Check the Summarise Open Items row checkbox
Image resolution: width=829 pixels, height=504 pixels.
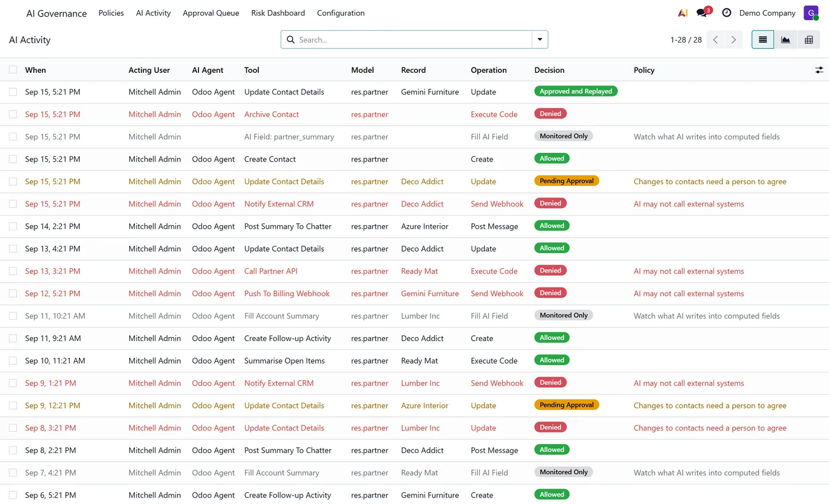13,361
